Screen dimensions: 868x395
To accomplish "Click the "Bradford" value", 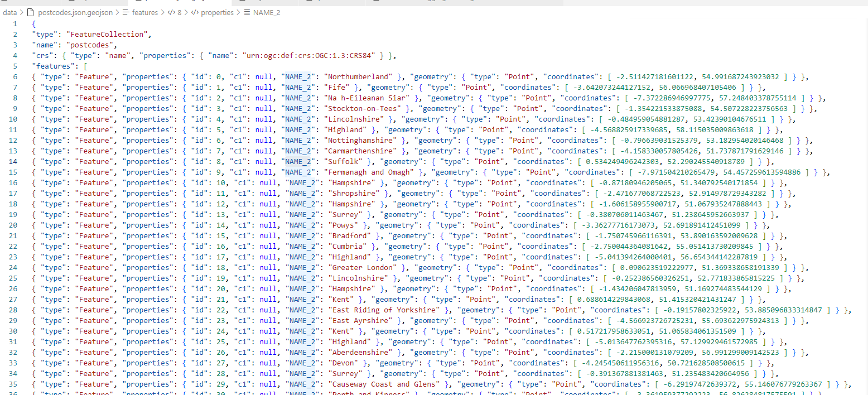I will (x=350, y=235).
